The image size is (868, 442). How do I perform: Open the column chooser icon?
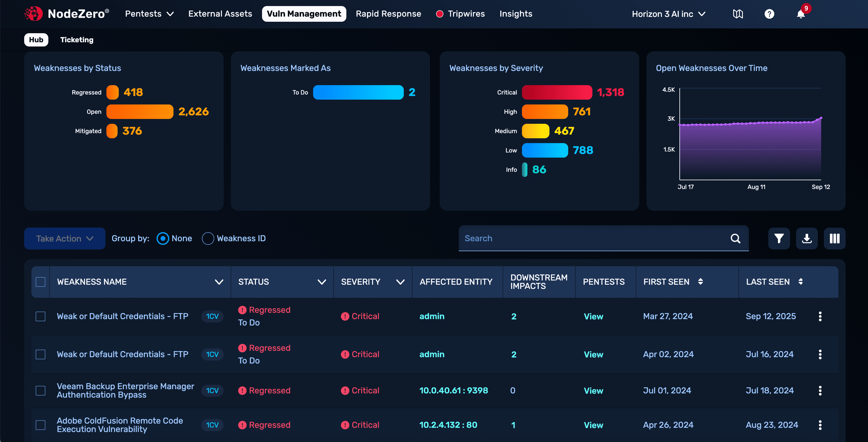[x=834, y=238]
